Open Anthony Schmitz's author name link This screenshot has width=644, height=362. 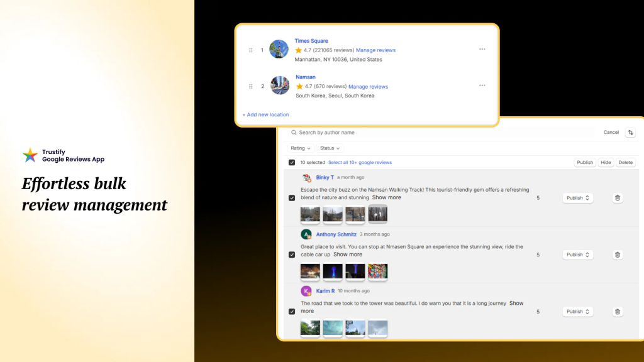tap(336, 234)
